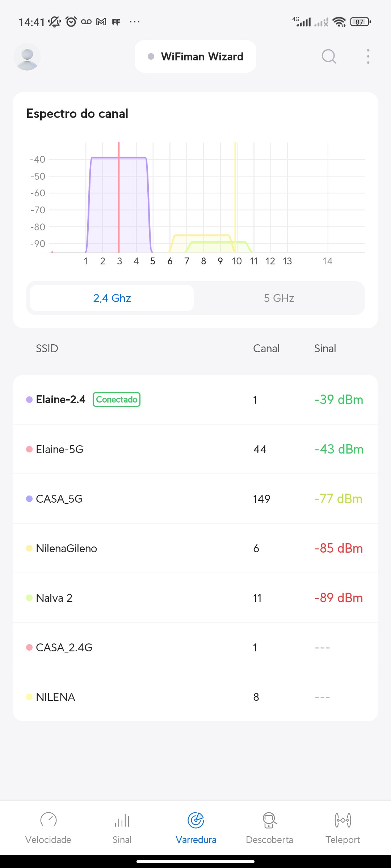Tap the NILENA network row
This screenshot has width=391, height=868.
pyautogui.click(x=195, y=697)
